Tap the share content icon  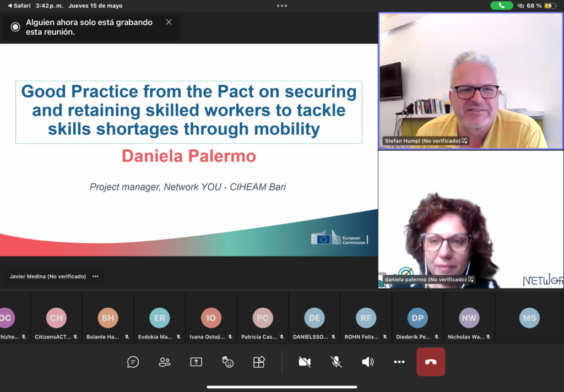196,362
